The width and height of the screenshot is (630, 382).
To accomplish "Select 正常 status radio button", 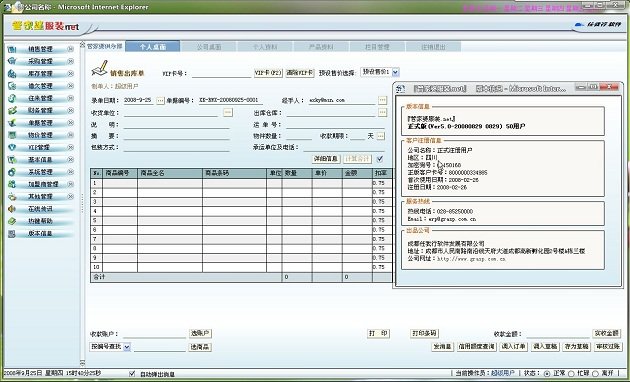I will tap(546, 374).
